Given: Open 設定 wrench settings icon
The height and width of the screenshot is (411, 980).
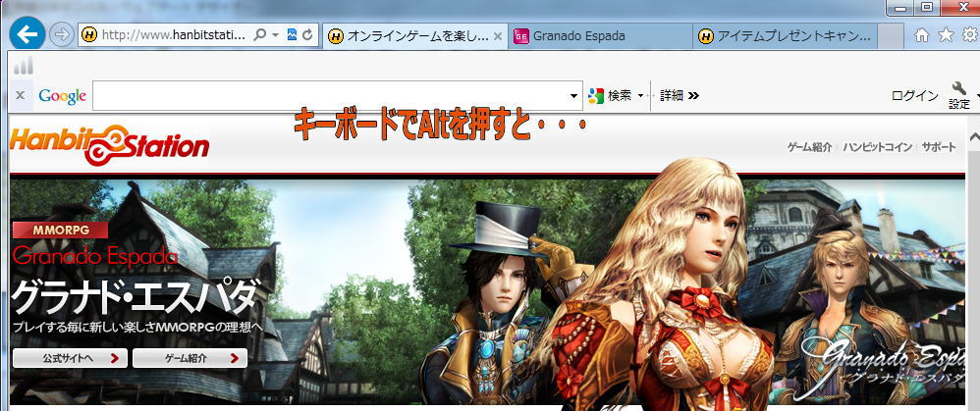Looking at the screenshot, I should click(959, 95).
